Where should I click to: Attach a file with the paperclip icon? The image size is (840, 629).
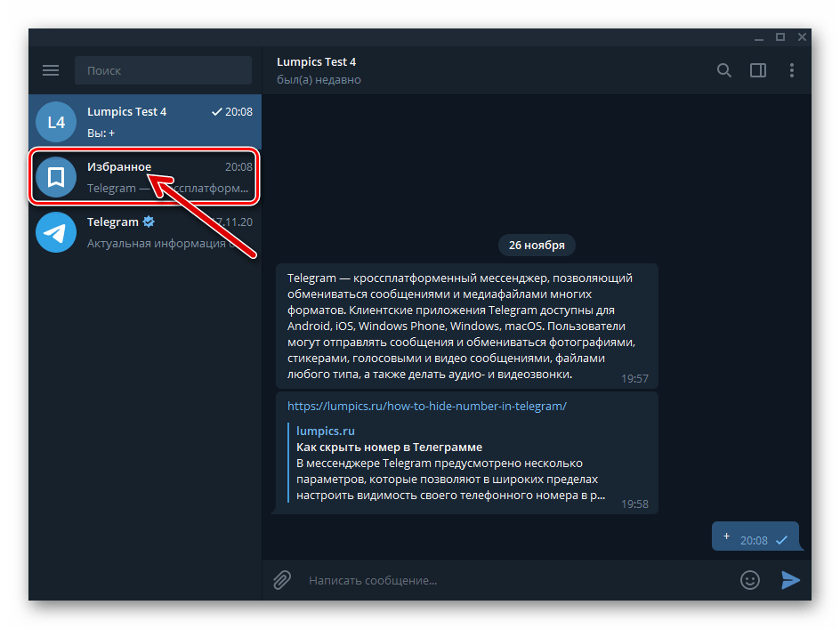click(281, 579)
